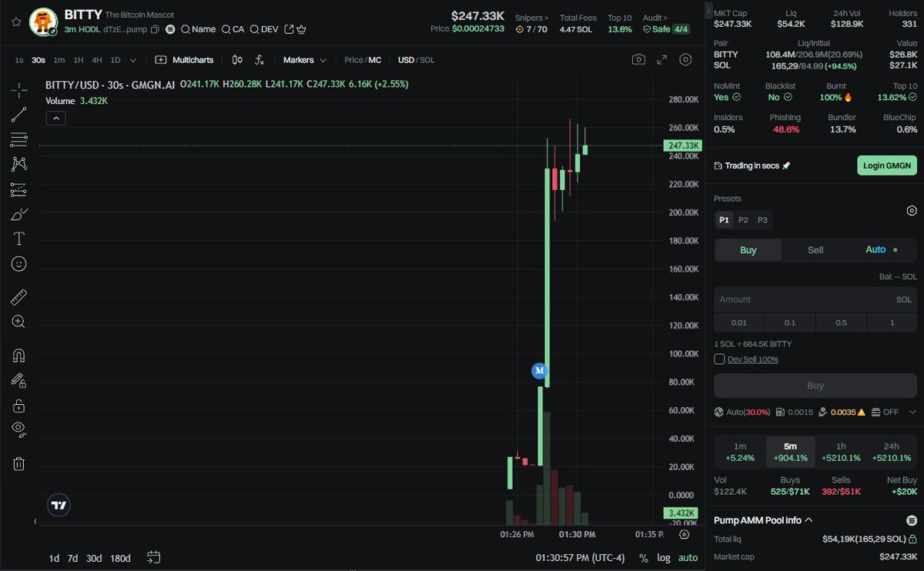Toggle the Price/MC chart mode
924x571 pixels.
[x=363, y=60]
